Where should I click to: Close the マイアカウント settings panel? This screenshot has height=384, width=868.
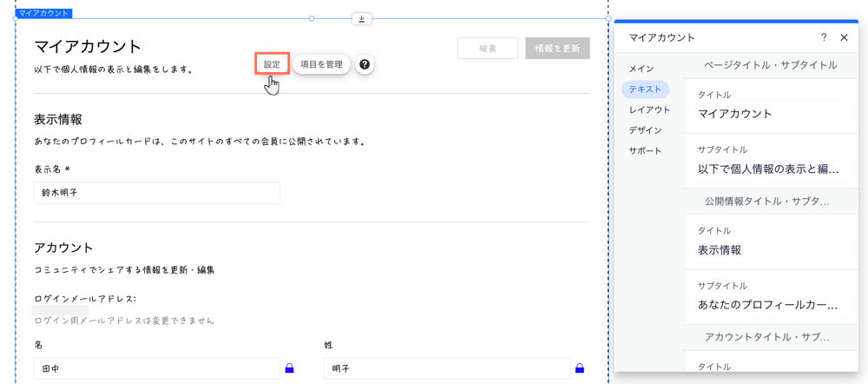click(x=845, y=37)
